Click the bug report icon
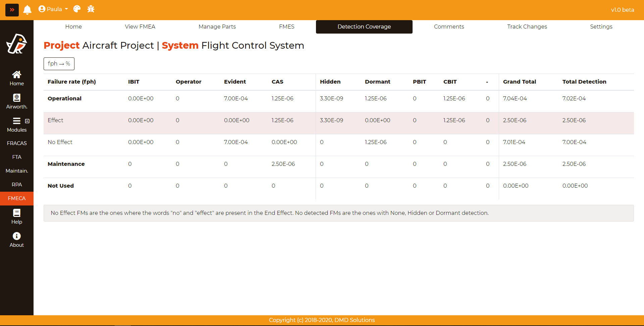 pyautogui.click(x=91, y=9)
